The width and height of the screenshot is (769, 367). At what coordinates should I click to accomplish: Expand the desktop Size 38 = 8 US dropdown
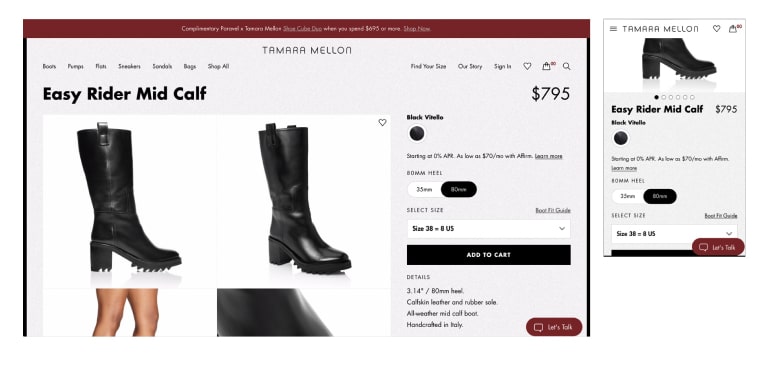pyautogui.click(x=488, y=229)
